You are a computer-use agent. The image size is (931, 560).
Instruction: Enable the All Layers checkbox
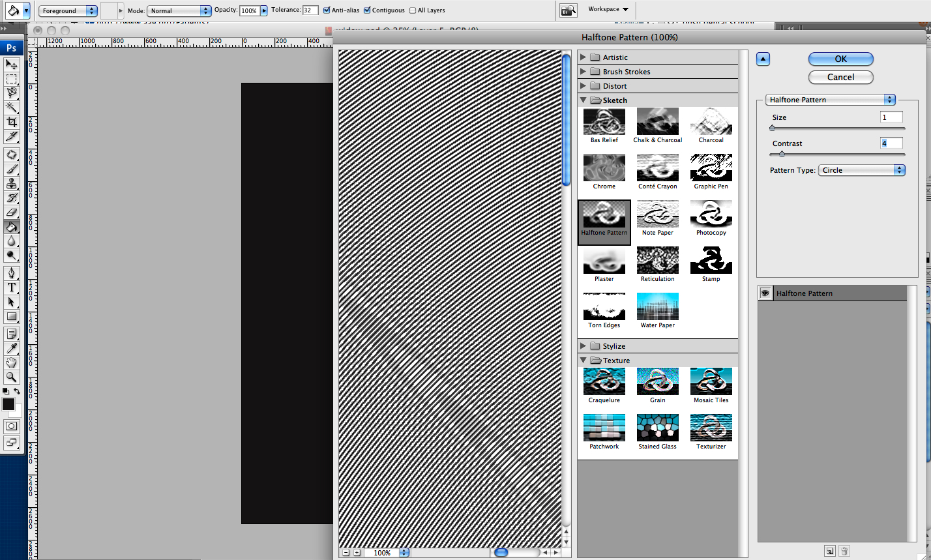[413, 10]
